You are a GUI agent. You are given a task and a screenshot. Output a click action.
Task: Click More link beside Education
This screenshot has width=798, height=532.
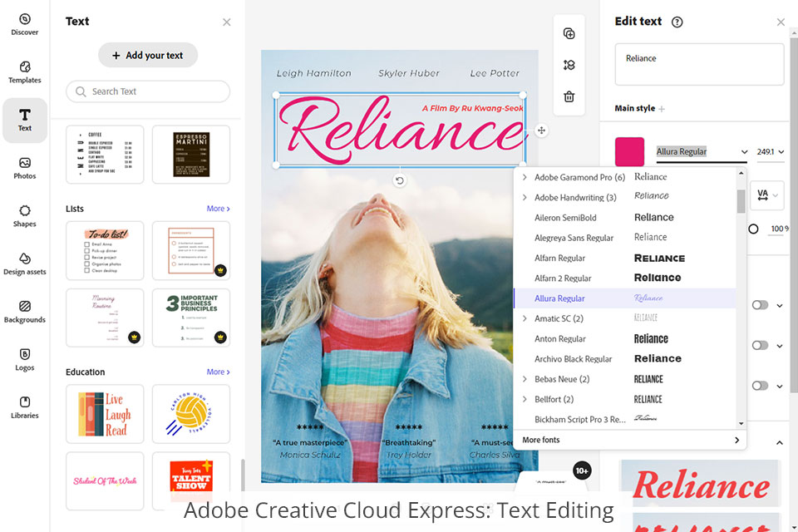pos(218,372)
